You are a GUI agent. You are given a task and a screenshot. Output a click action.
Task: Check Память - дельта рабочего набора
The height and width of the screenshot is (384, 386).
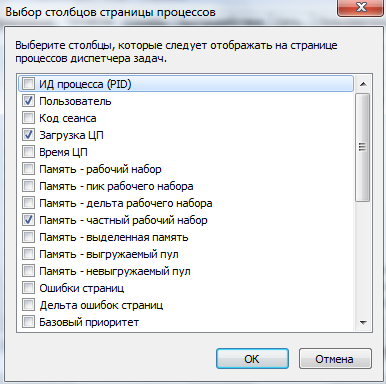[28, 203]
